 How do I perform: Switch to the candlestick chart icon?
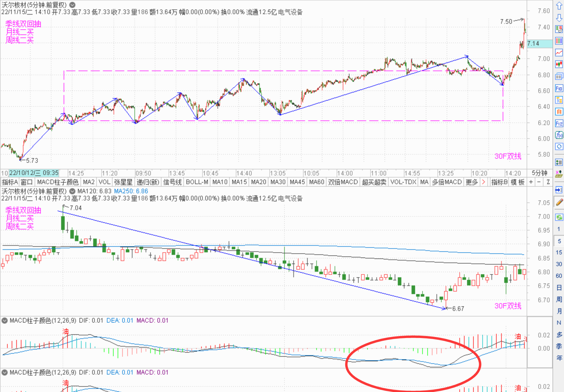559,64
